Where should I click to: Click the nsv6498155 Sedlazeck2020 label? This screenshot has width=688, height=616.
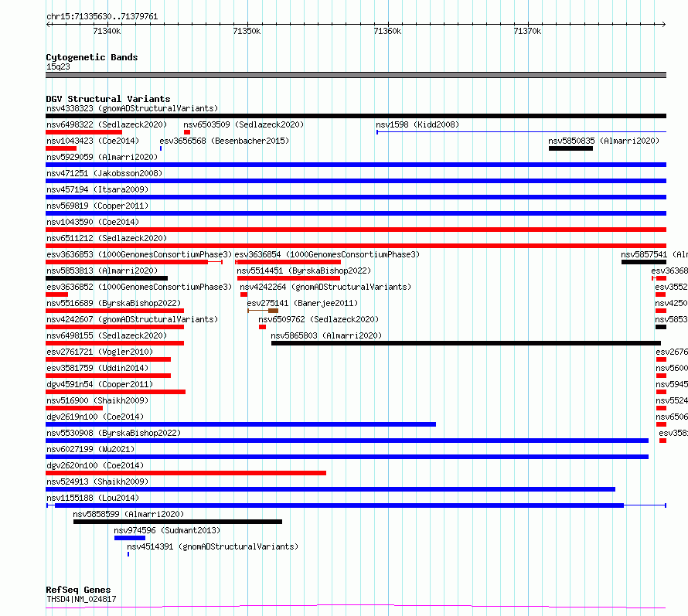[x=107, y=335]
